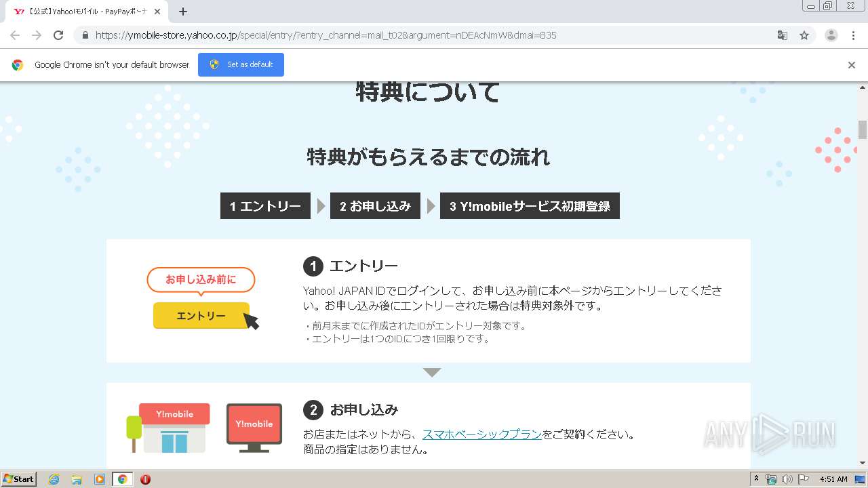The height and width of the screenshot is (488, 868).
Task: Click the red Opera taskbar icon
Action: click(145, 479)
